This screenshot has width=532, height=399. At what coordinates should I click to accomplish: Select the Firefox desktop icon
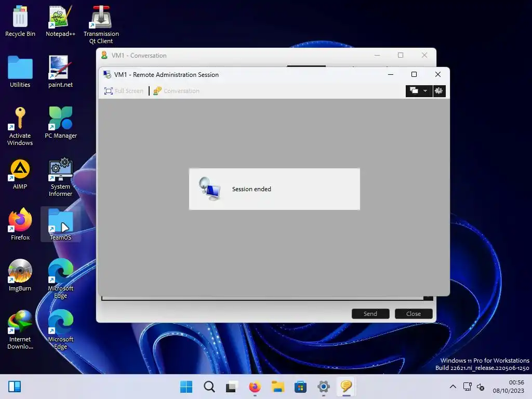pos(20,224)
